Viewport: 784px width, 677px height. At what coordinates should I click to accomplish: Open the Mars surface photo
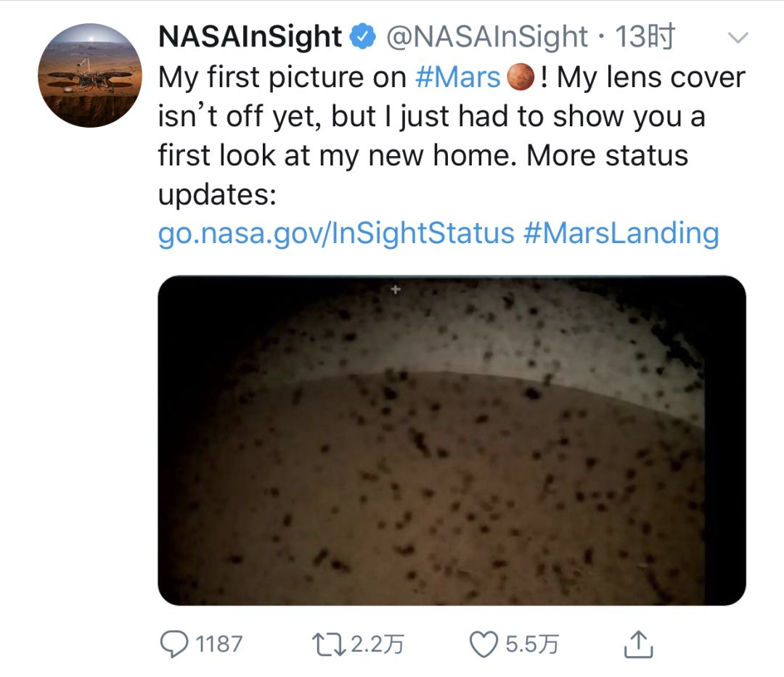tap(452, 440)
